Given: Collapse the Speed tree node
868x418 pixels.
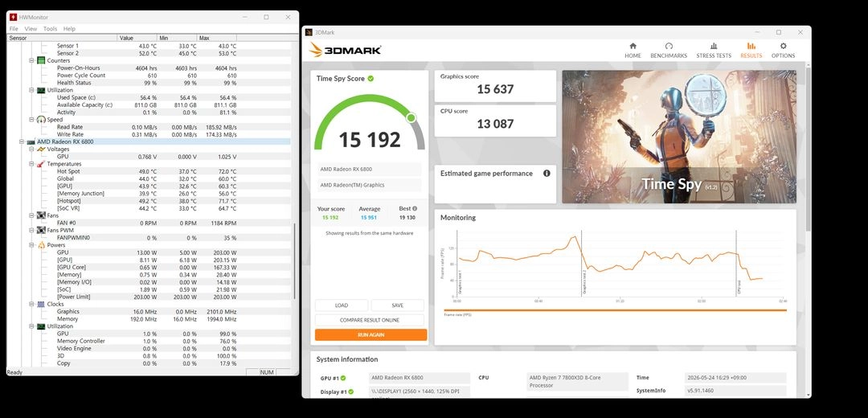Looking at the screenshot, I should click(31, 120).
